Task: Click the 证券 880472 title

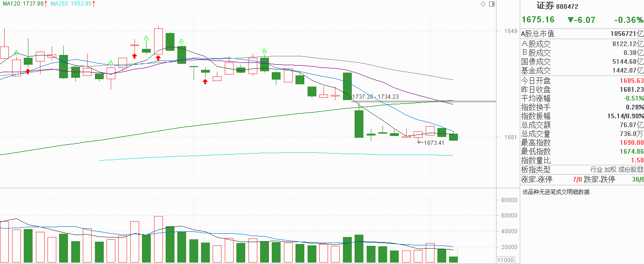Action: click(x=557, y=7)
